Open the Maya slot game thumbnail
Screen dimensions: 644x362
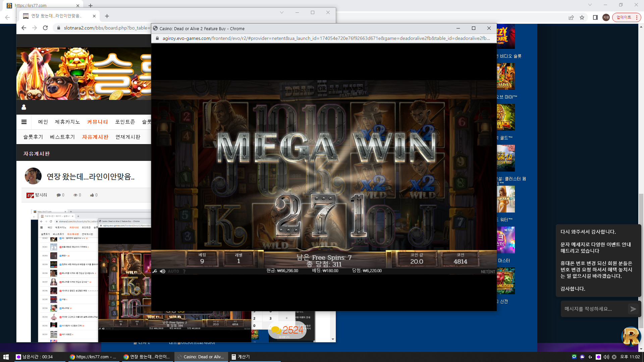tap(505, 76)
